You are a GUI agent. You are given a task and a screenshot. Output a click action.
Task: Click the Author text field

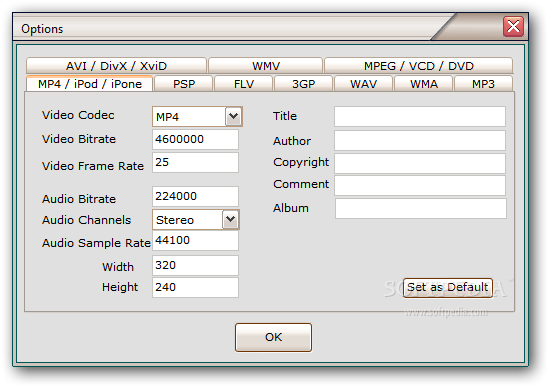point(420,140)
